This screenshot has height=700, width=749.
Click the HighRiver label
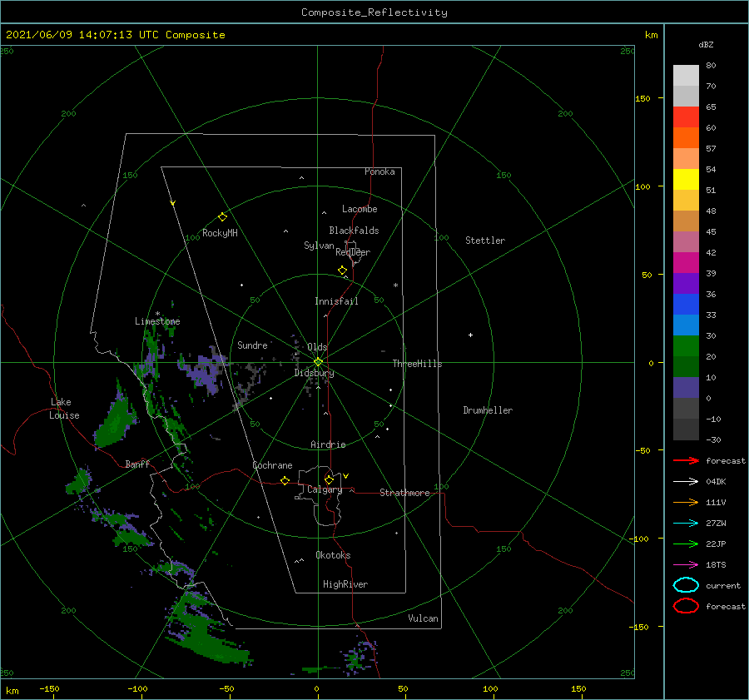pyautogui.click(x=345, y=584)
